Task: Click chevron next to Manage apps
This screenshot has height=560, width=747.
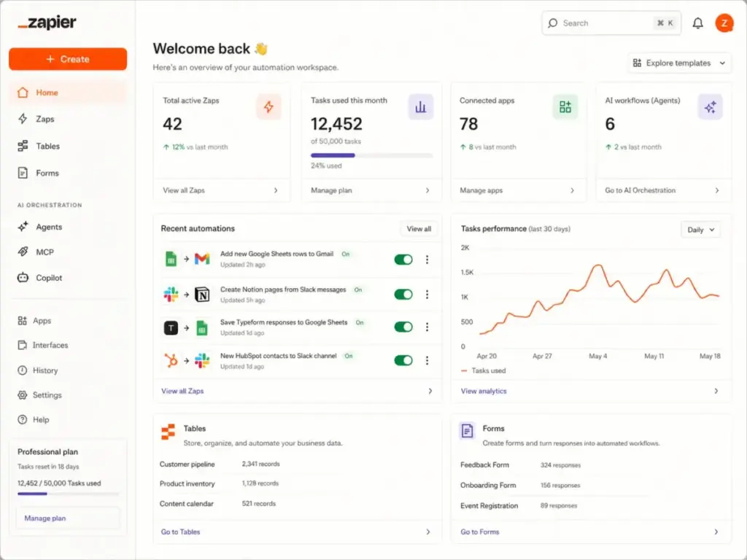Action: (572, 190)
